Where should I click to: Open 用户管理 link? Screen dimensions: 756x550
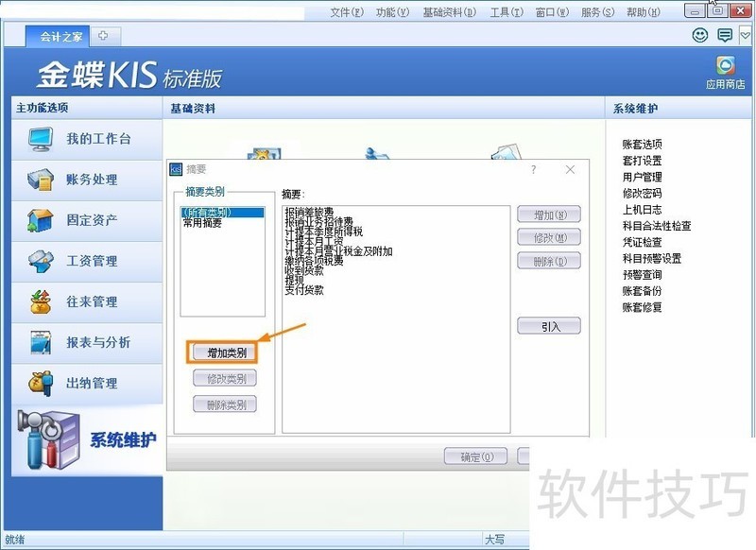click(642, 177)
